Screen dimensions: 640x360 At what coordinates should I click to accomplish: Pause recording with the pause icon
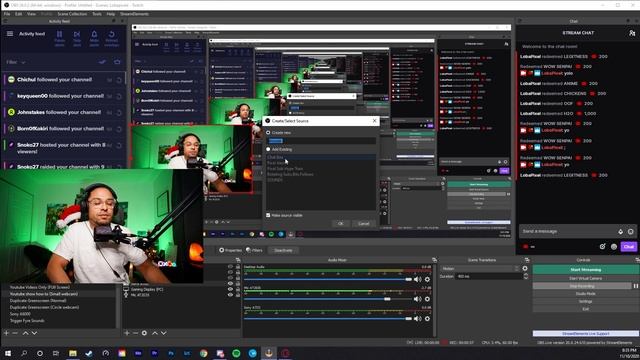click(636, 286)
